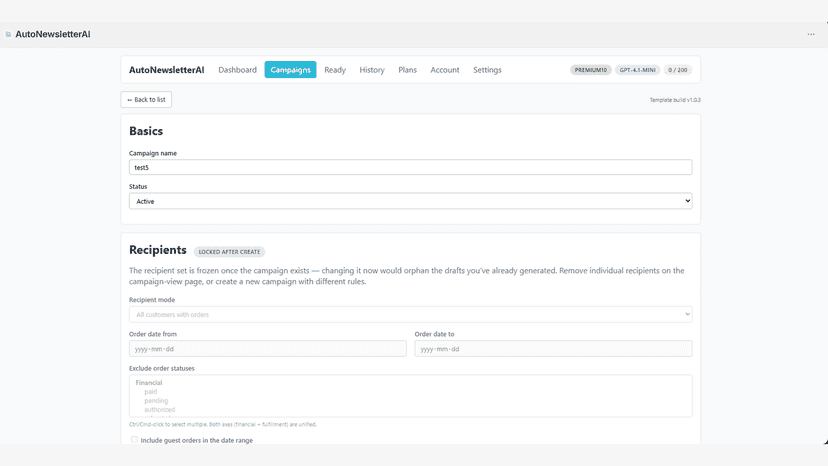Viewport: 828px width, 466px height.
Task: Click the Order date to field
Action: 553,349
